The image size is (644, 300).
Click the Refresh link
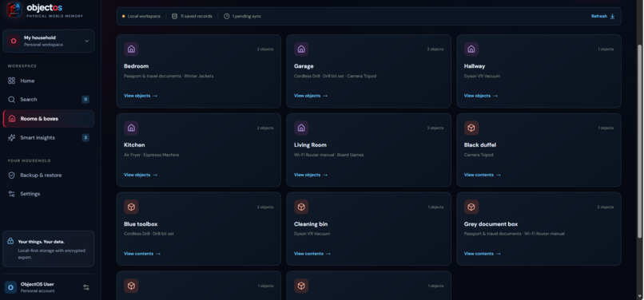tap(598, 17)
